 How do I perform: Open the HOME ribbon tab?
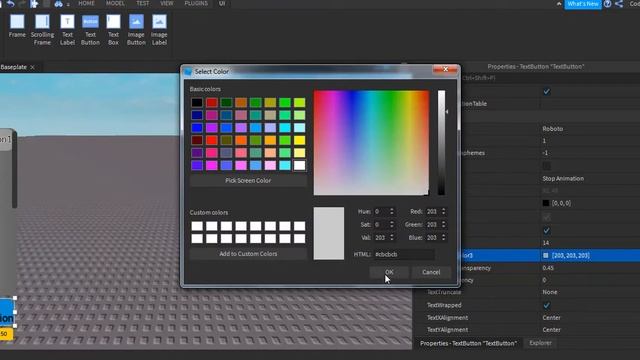point(86,3)
